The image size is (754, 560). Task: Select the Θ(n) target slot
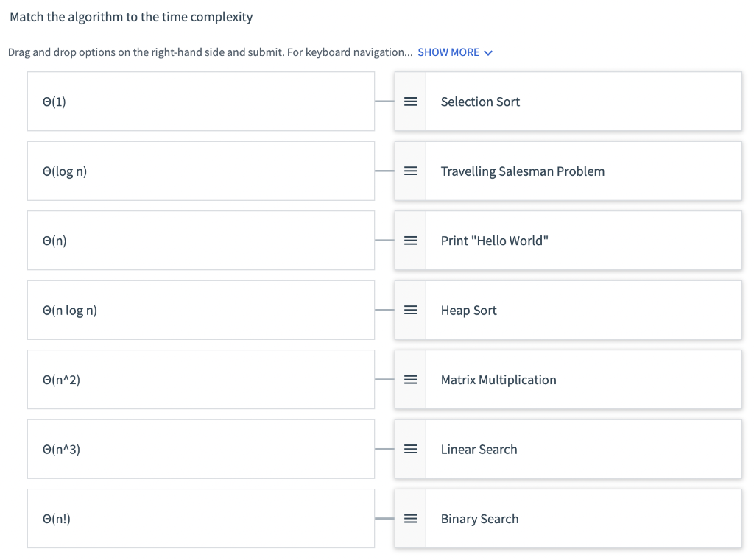201,241
